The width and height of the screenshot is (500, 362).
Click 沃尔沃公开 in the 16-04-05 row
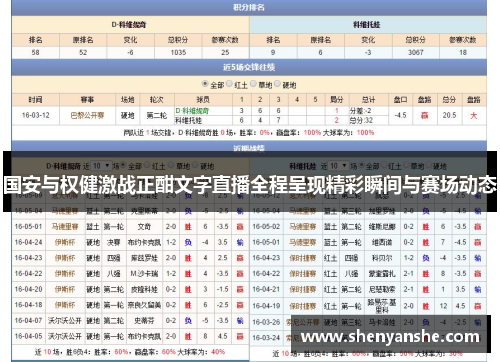tap(65, 336)
